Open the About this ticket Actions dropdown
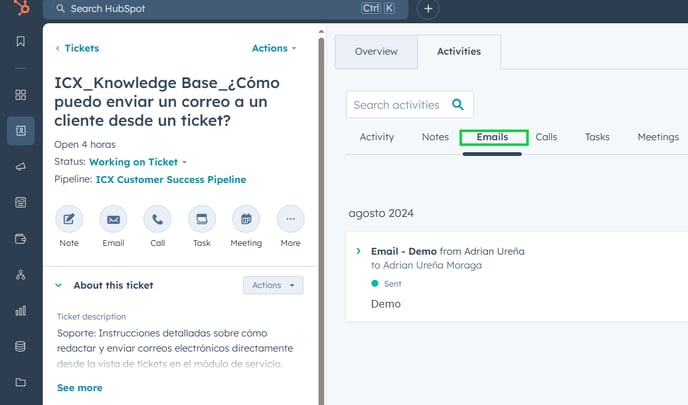688x405 pixels. [273, 285]
